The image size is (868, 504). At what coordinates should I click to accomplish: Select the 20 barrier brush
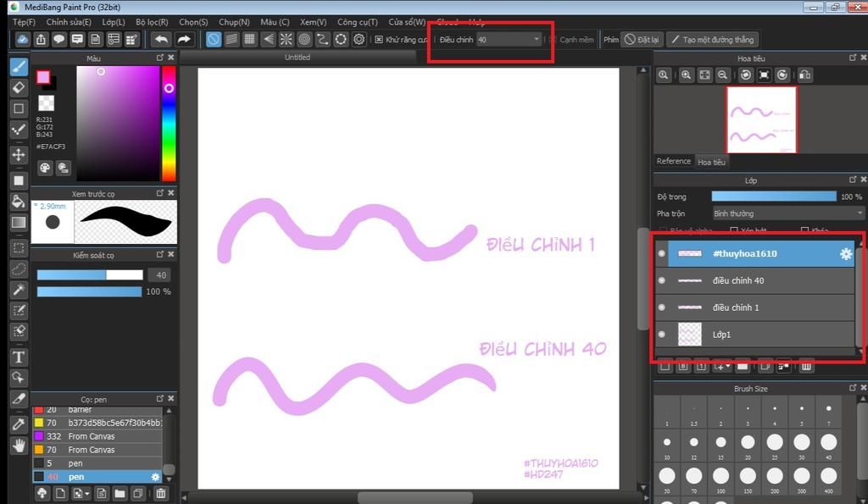point(97,410)
